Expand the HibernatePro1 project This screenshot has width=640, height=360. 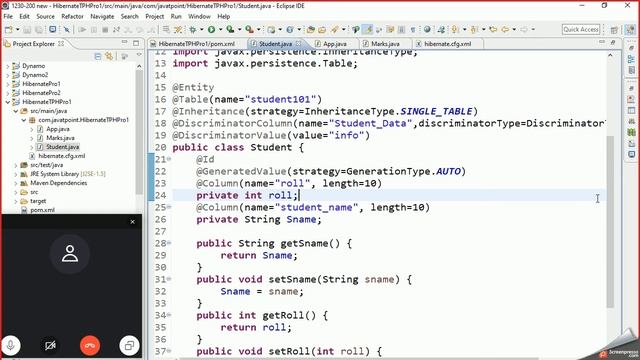click(x=7, y=84)
